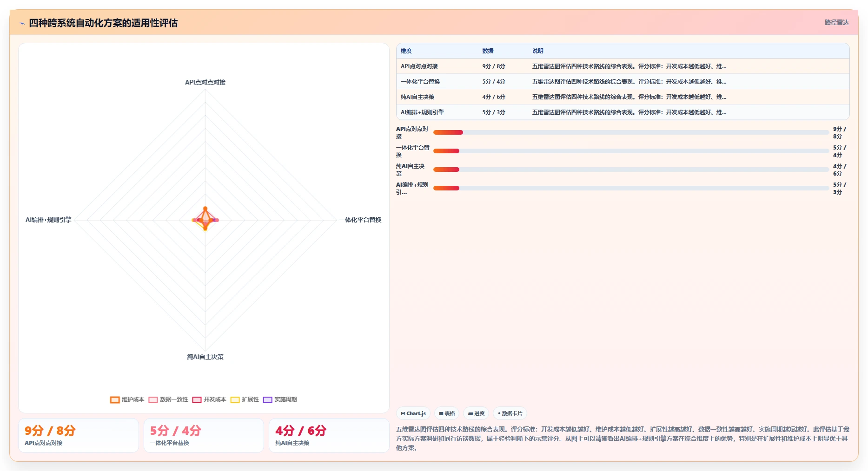The height and width of the screenshot is (471, 868).
Task: Select the Chart.js chip
Action: coord(413,413)
